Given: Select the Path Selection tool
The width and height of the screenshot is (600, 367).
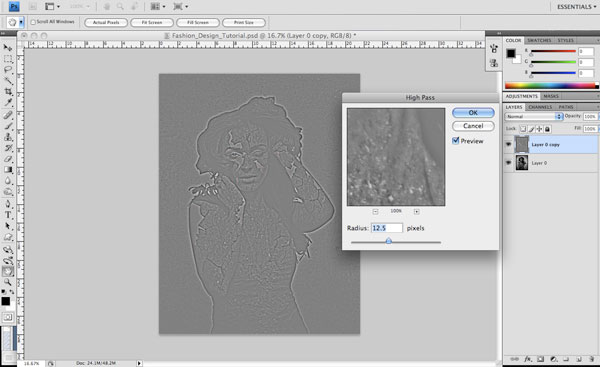Looking at the screenshot, I should pyautogui.click(x=8, y=226).
